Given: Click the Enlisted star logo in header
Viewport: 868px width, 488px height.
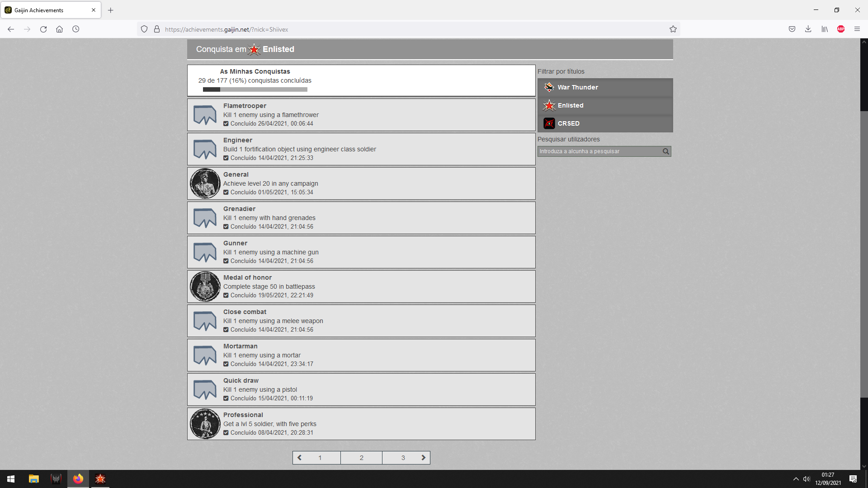Looking at the screenshot, I should 254,49.
